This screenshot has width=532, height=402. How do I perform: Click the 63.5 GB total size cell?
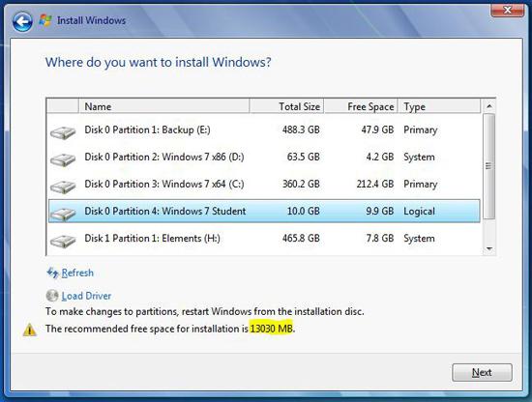point(304,157)
